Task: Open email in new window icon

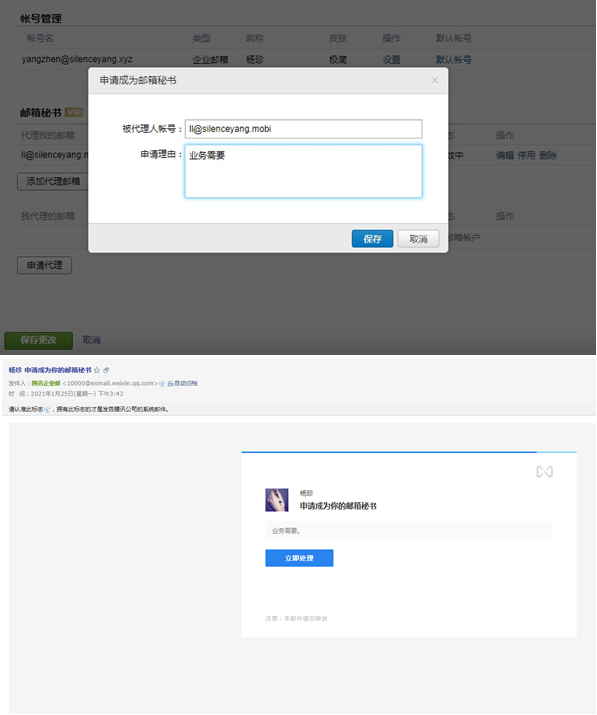Action: pyautogui.click(x=106, y=370)
